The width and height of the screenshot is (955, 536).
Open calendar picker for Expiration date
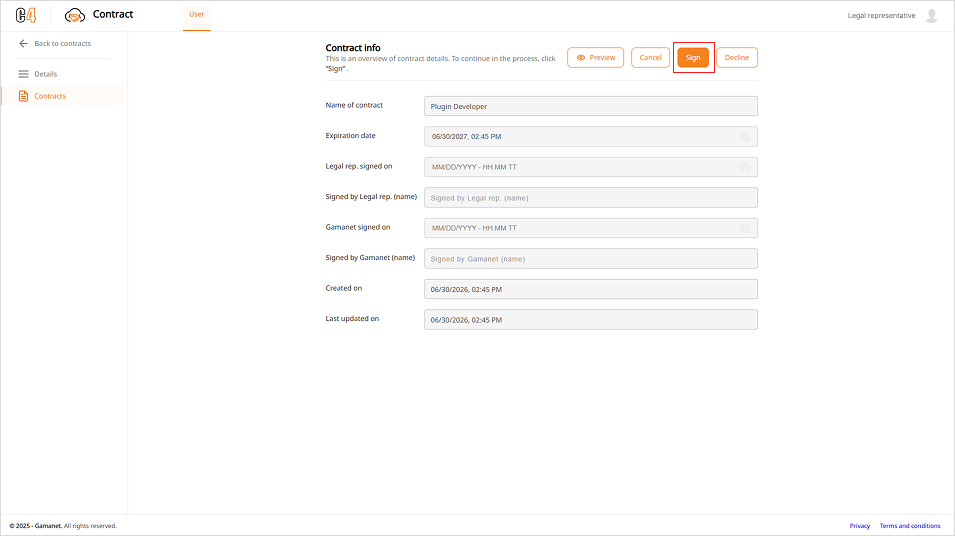click(744, 136)
